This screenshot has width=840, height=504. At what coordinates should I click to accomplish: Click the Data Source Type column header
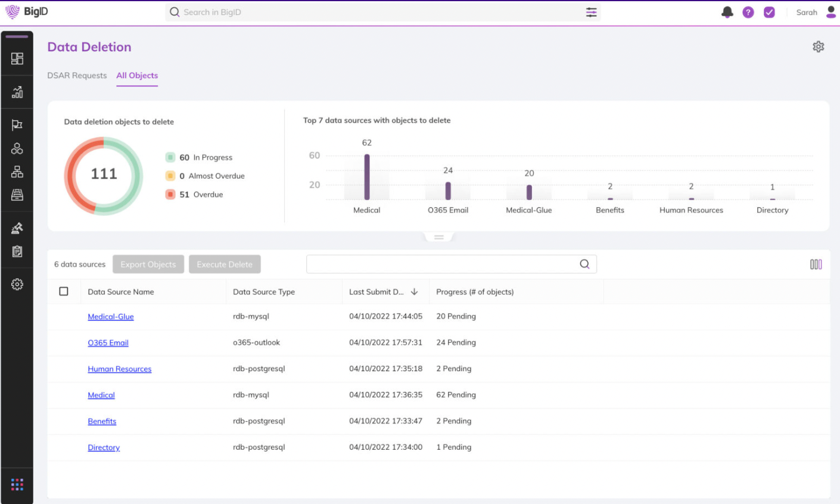[x=264, y=292]
